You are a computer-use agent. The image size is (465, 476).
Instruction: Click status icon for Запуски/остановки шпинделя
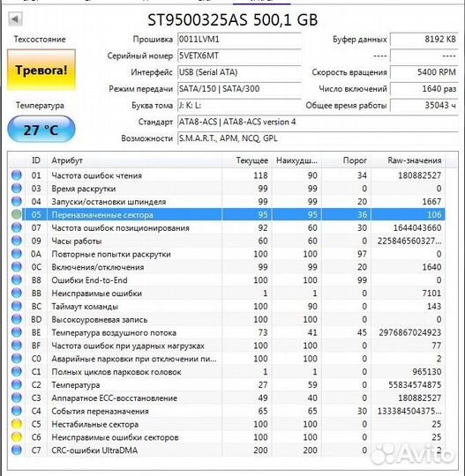coord(17,202)
